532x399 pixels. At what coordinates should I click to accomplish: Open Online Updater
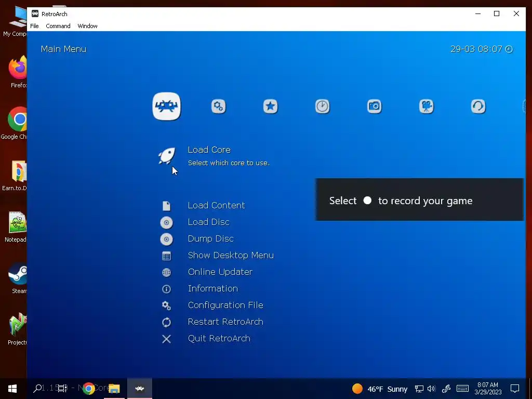[x=220, y=272]
